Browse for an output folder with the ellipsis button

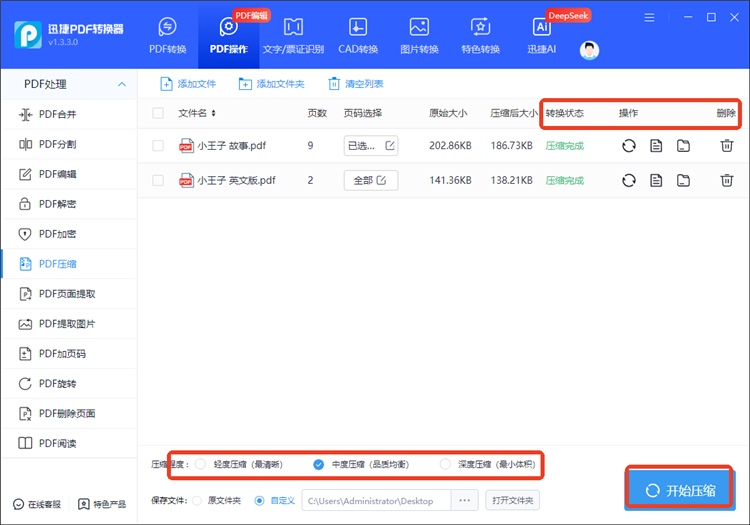(464, 501)
